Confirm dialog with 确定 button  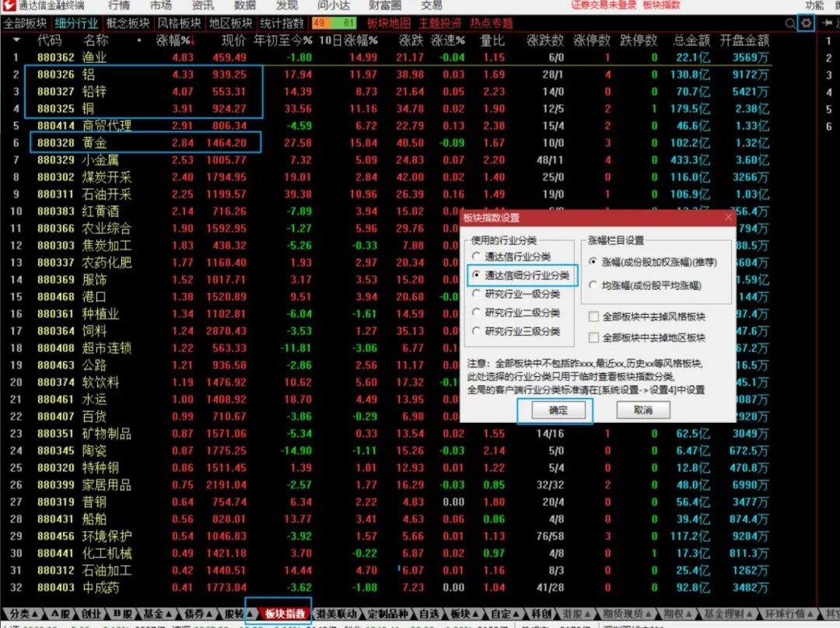pos(558,410)
